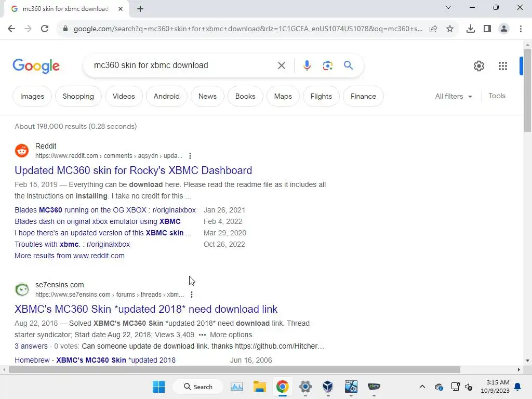Screen dimensions: 532x399
Task: Open 'Updated MC360 skin for Rocky's XBMC Dashboard' link
Action: click(x=133, y=170)
